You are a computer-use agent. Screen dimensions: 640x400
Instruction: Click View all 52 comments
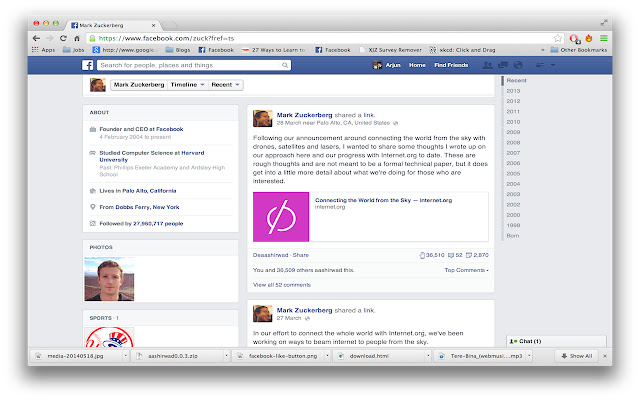[282, 285]
